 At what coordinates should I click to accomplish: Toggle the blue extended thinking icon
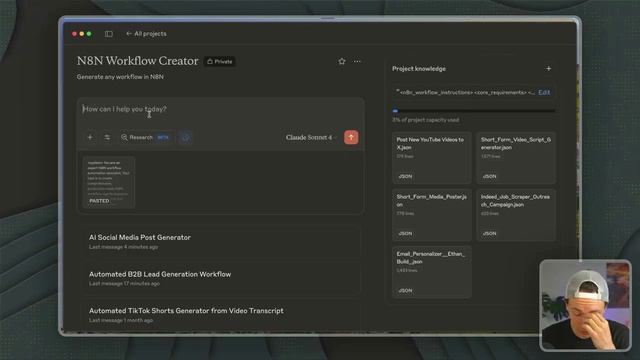click(185, 138)
